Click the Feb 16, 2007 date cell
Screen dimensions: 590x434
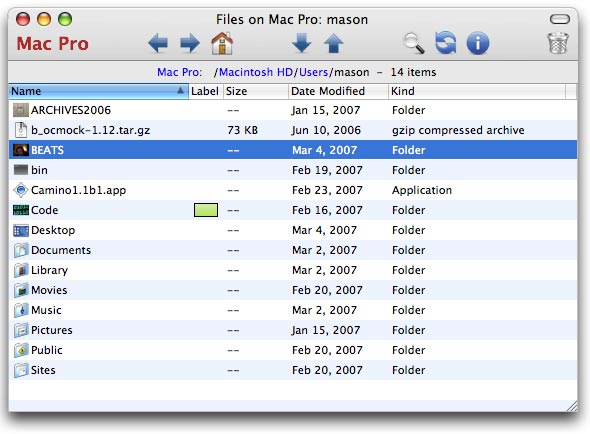coord(327,210)
